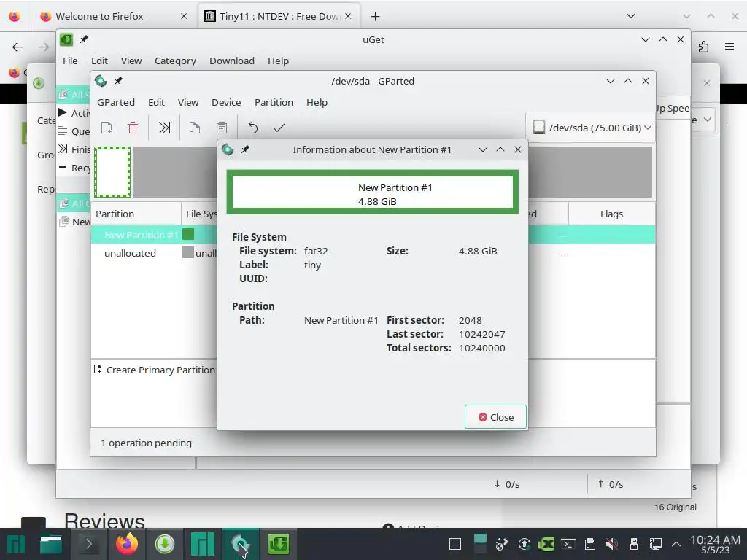The image size is (747, 560).
Task: Click the GParted task in taskbar
Action: (240, 544)
